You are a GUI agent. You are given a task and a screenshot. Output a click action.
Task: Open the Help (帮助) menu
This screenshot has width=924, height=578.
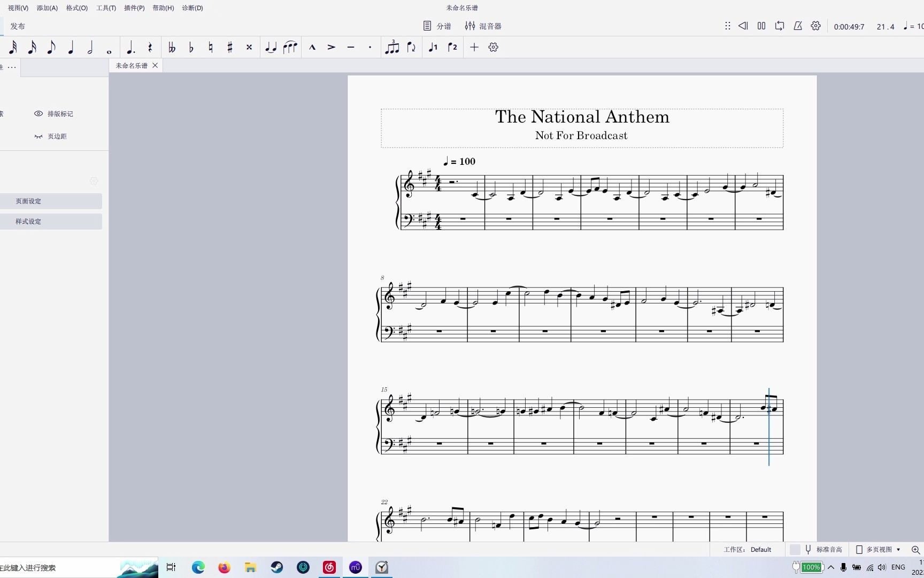coord(163,8)
